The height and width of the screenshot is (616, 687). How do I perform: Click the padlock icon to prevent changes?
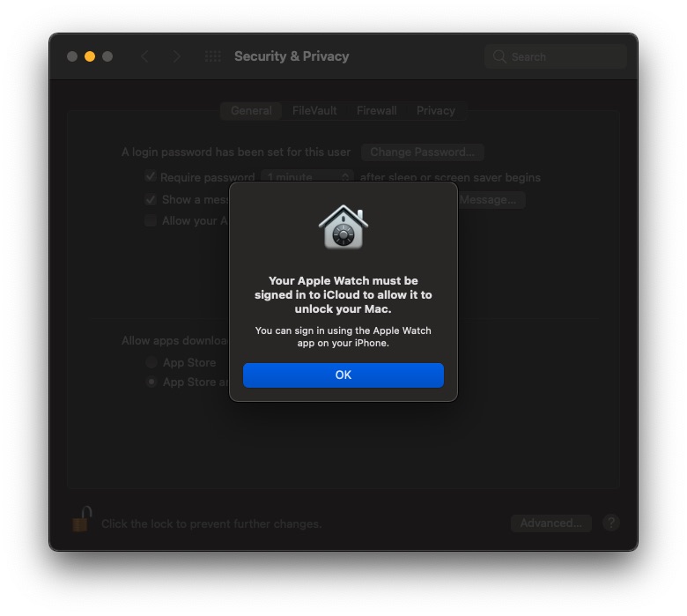tap(82, 519)
